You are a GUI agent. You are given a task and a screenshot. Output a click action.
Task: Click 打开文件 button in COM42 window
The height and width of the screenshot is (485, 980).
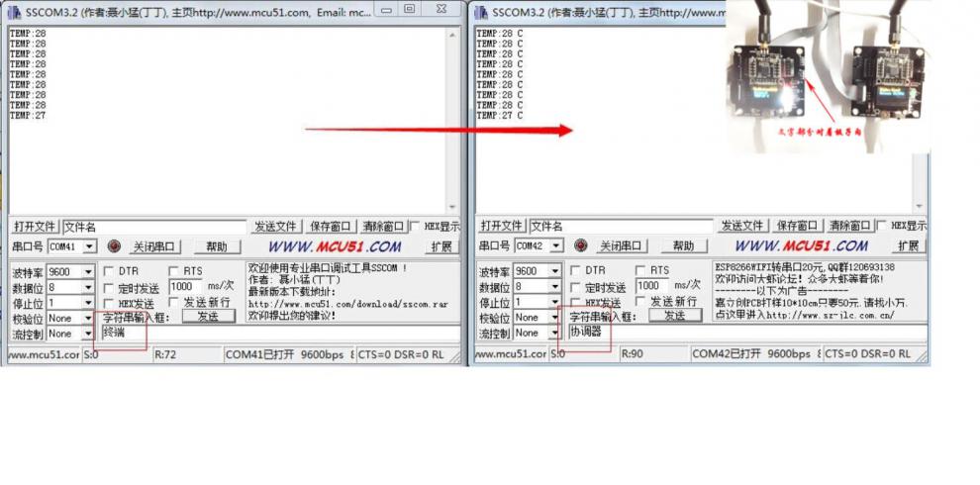(x=501, y=227)
